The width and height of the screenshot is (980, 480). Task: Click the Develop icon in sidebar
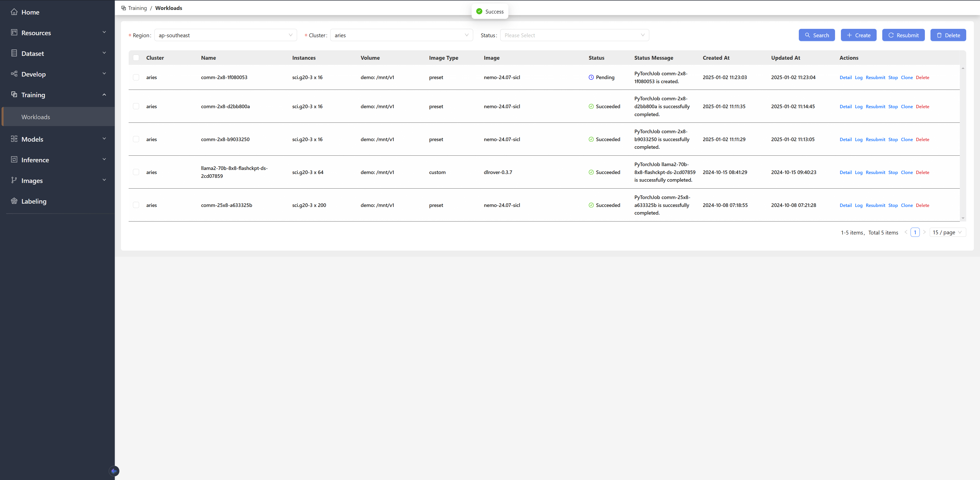pos(14,74)
